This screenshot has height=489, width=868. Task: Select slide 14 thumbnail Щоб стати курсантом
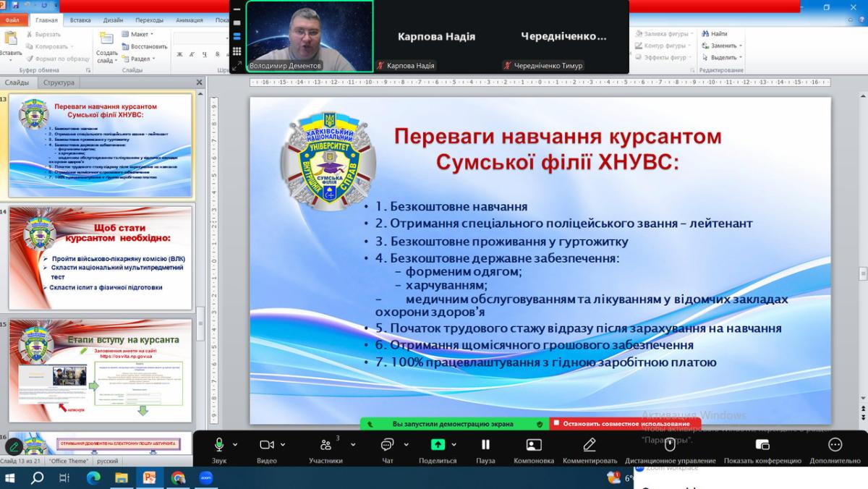(x=101, y=258)
